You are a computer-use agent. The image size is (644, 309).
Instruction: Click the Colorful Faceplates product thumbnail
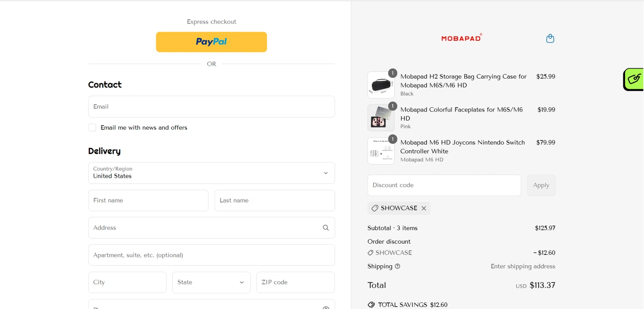point(381,118)
